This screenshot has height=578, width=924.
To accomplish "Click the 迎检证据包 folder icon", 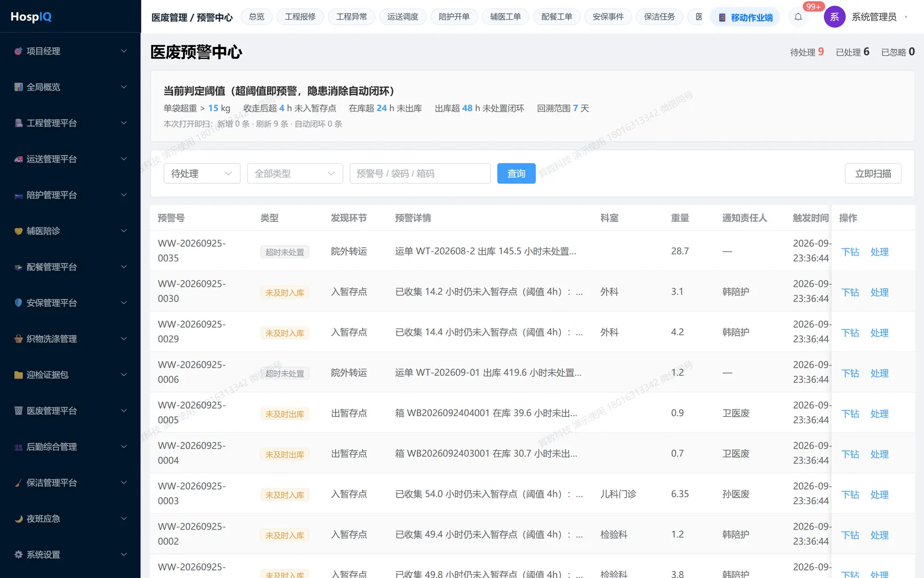I will pyautogui.click(x=18, y=375).
